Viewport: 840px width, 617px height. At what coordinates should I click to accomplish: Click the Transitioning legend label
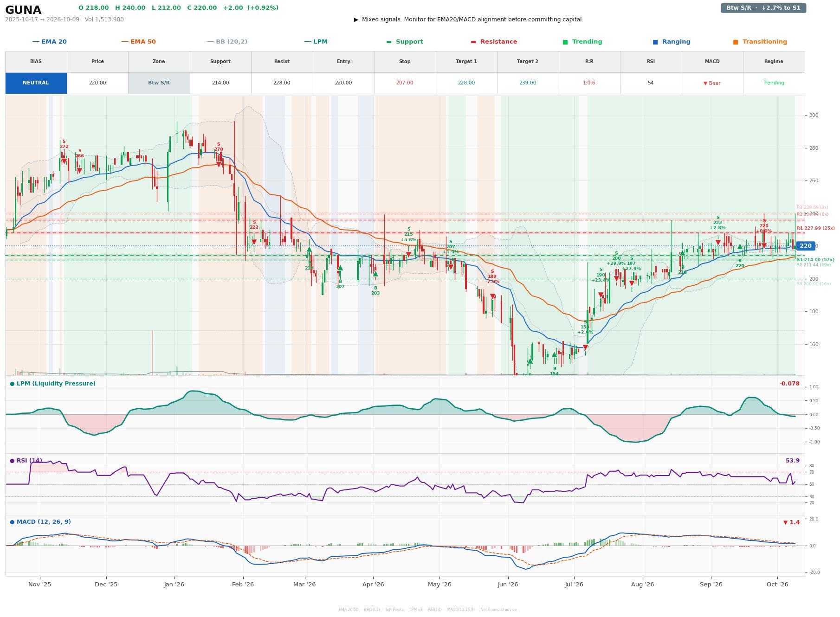[764, 42]
